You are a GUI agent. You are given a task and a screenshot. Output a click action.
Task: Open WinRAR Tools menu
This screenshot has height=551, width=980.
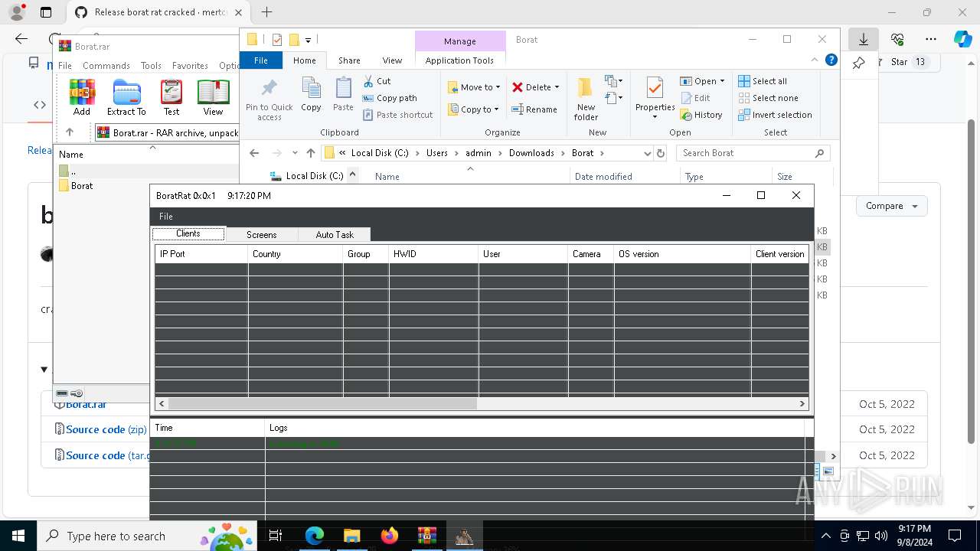(151, 66)
